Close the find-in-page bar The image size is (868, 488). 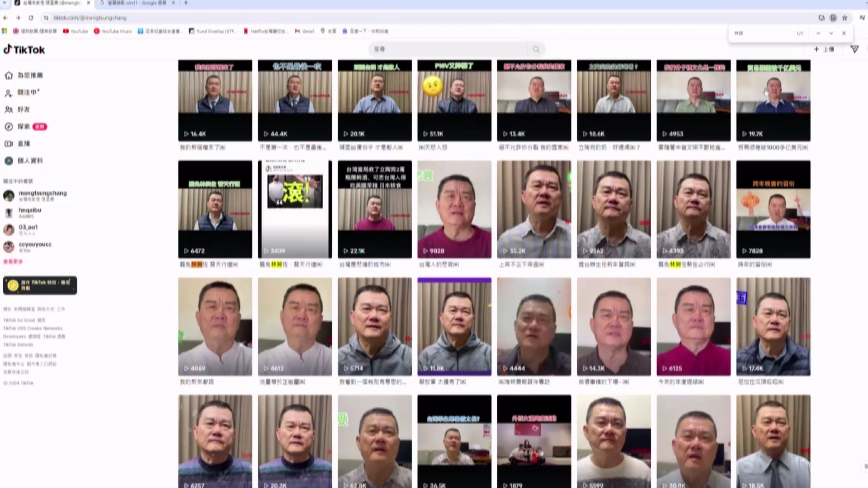(x=844, y=33)
